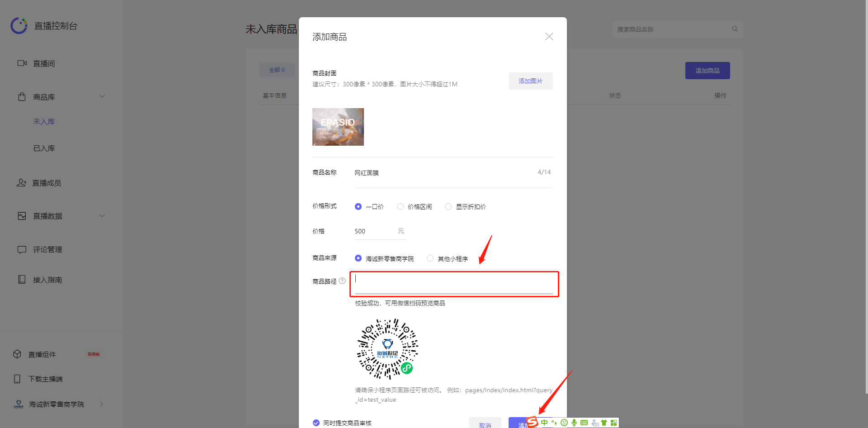Open the emoji panel in IME bar

tap(564, 423)
